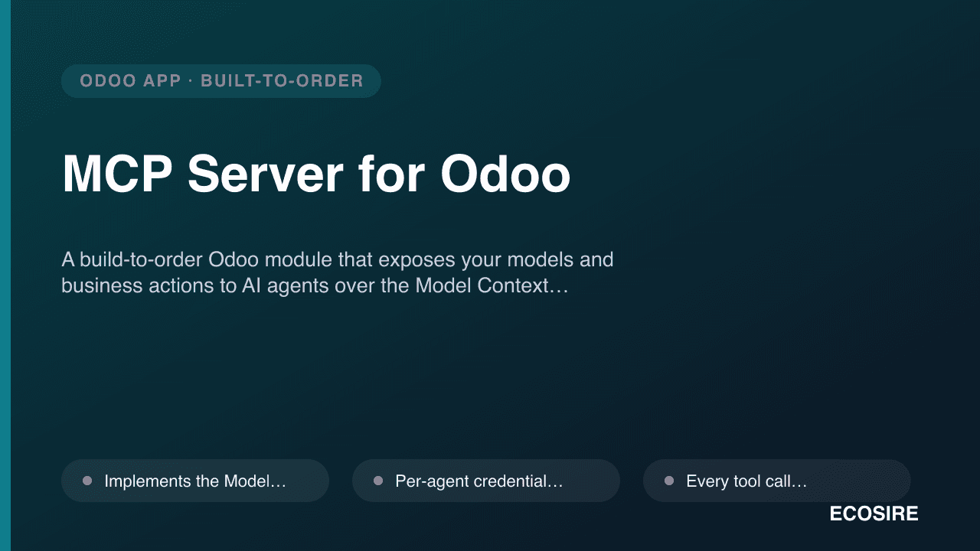The image size is (980, 551).
Task: Click the build-to-order Odoo module description text
Action: coord(338,272)
